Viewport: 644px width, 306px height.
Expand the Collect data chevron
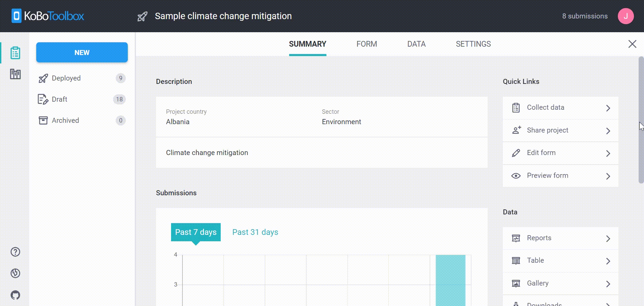pos(608,108)
